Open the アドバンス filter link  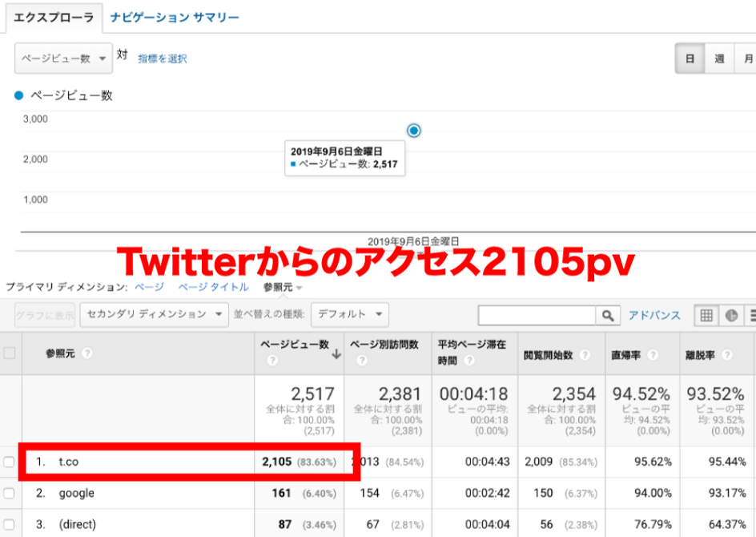click(x=654, y=316)
